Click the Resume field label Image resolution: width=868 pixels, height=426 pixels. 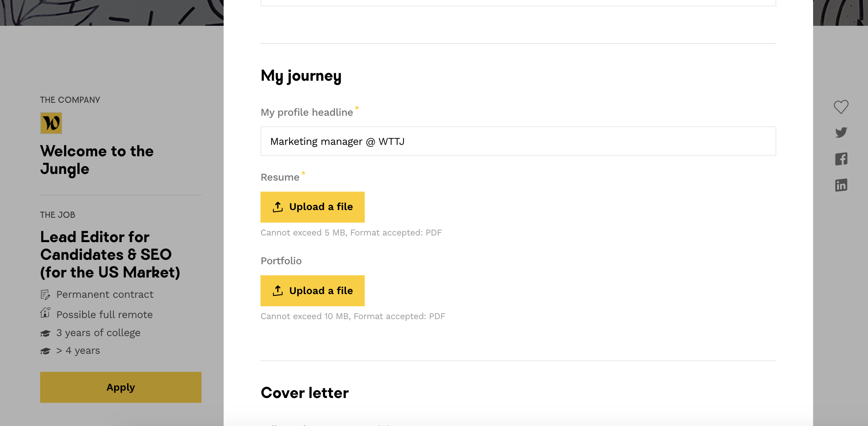pos(280,177)
